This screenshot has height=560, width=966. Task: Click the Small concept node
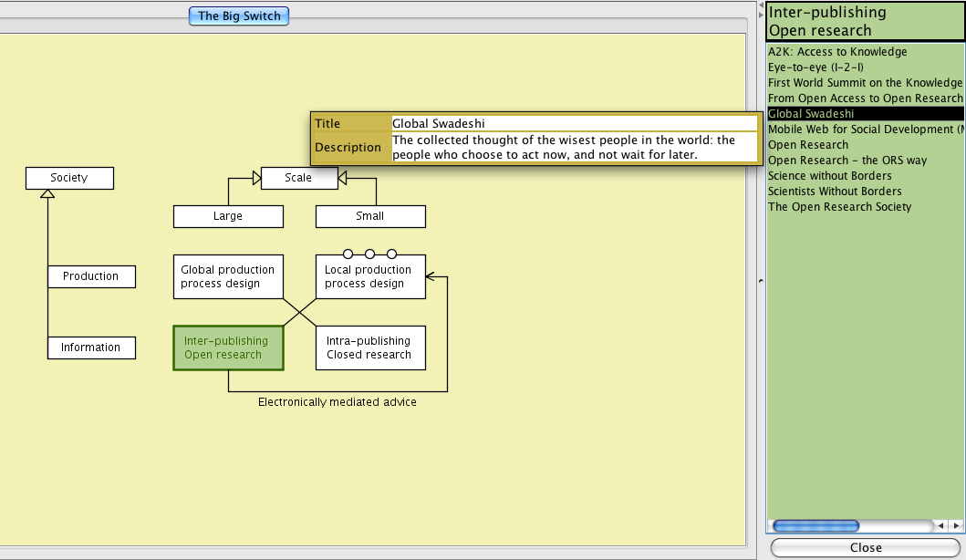(x=370, y=216)
